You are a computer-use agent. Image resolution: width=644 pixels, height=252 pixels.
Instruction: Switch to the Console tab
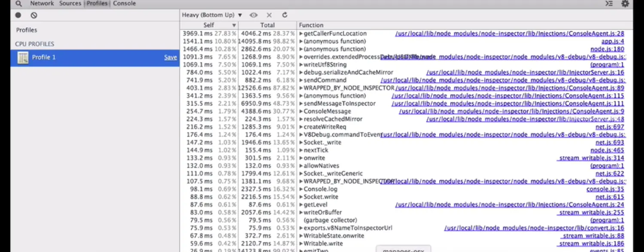tap(124, 3)
